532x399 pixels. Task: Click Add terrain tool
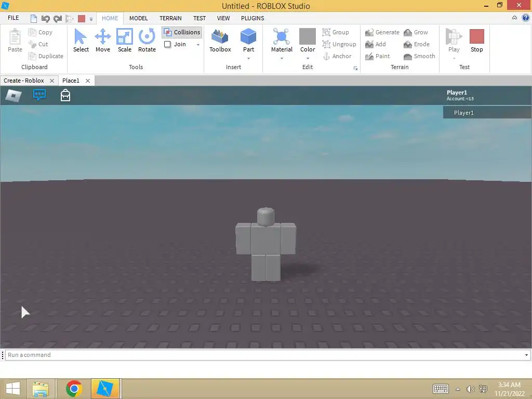pyautogui.click(x=375, y=44)
